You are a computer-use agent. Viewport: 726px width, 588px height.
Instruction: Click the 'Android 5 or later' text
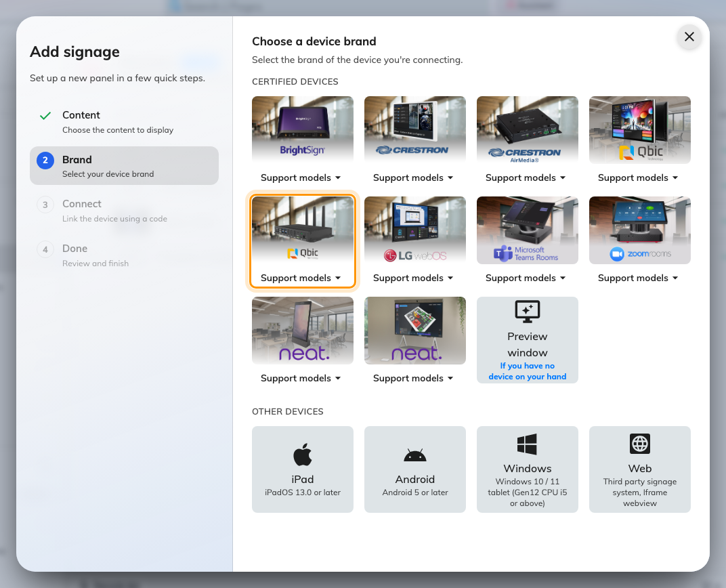(x=415, y=492)
